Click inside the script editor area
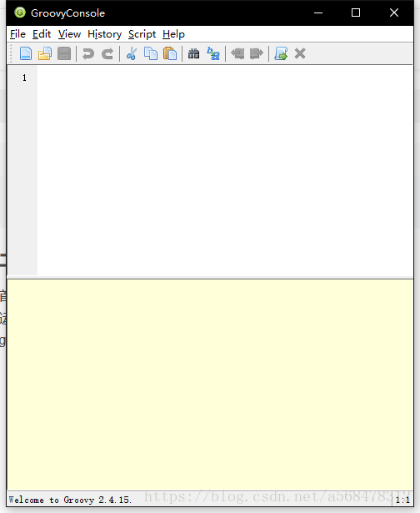The width and height of the screenshot is (420, 513). [x=225, y=170]
